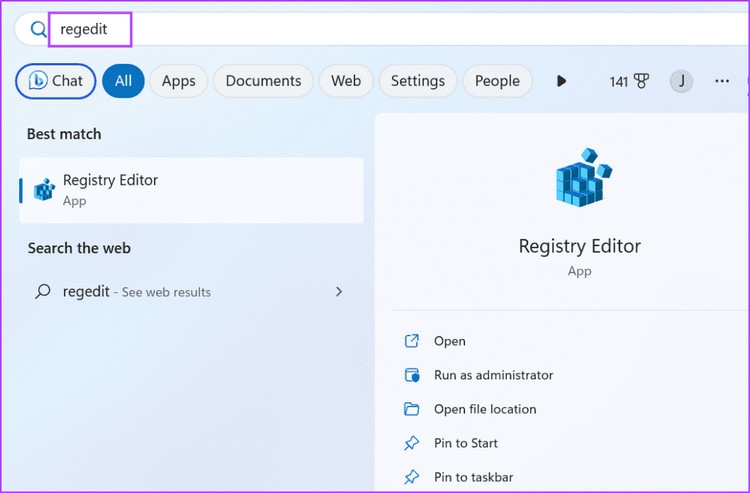The height and width of the screenshot is (493, 750).
Task: Switch to the Settings filter tab
Action: coord(418,81)
